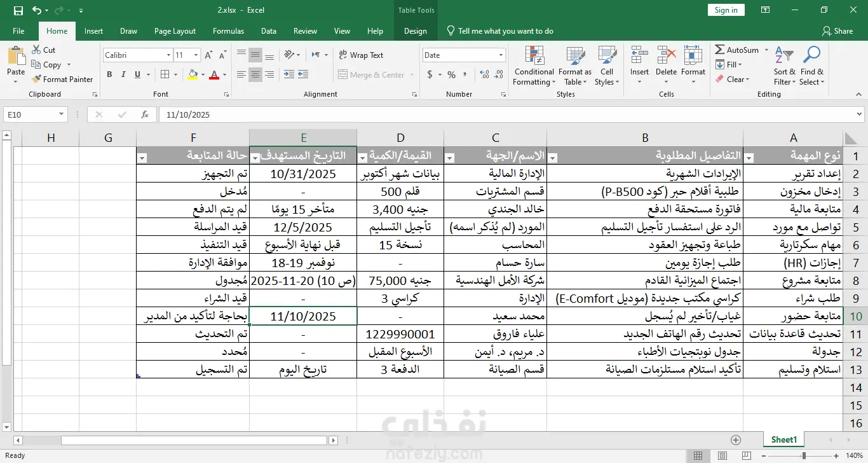Viewport: 868px width, 463px height.
Task: Click the zoom slider handle
Action: 804,455
